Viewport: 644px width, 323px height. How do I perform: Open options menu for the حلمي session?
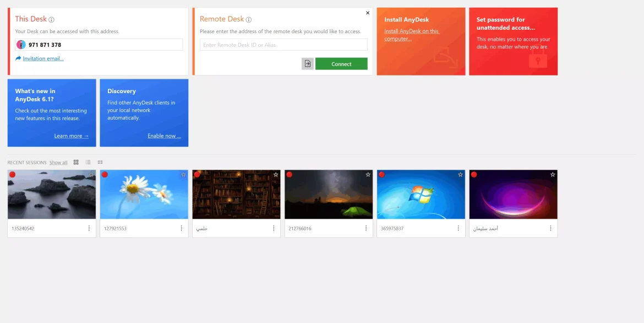274,228
